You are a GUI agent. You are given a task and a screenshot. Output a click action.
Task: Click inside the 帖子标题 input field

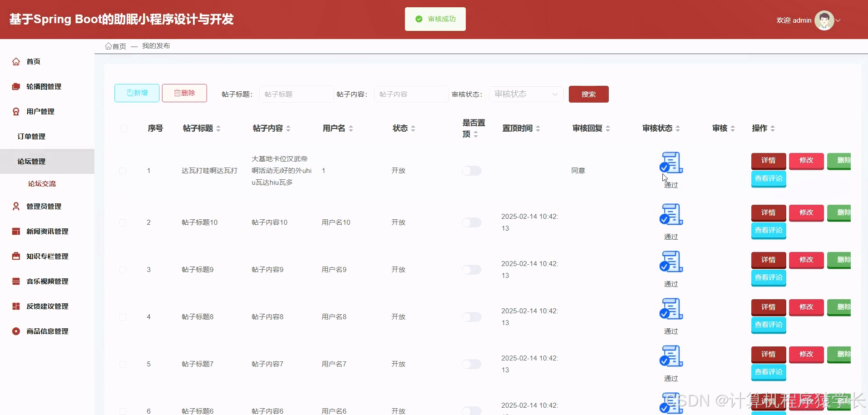296,94
